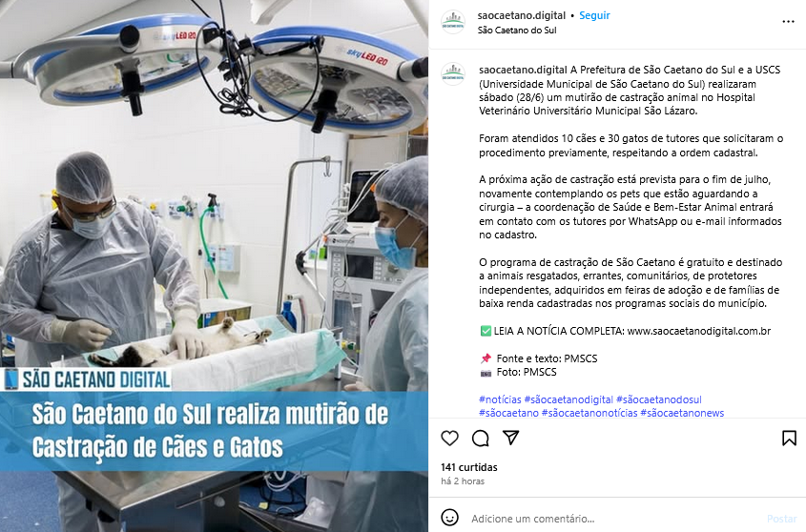Open São Caetano do Sul location
This screenshot has height=532, width=806.
pos(517,30)
